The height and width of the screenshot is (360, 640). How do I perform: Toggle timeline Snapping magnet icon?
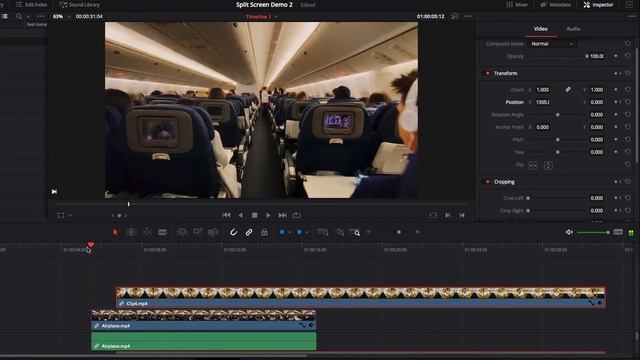pos(233,232)
